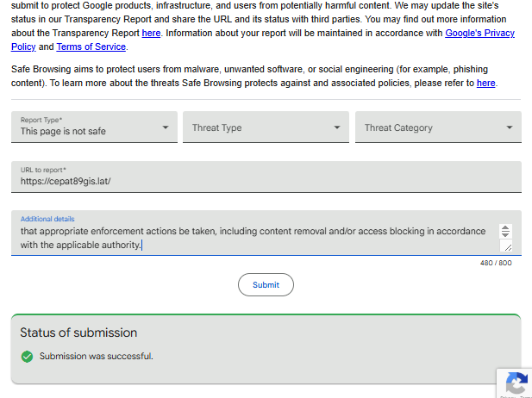532x398 pixels.
Task: Expand the Threat Type dropdown
Action: pos(266,127)
